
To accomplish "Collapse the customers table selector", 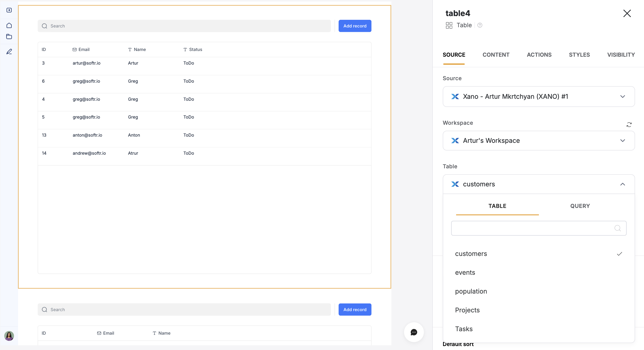I will pos(623,184).
